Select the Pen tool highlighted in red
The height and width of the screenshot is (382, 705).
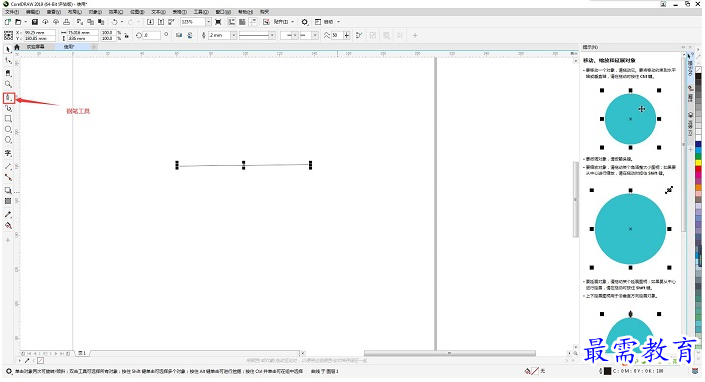coord(9,98)
